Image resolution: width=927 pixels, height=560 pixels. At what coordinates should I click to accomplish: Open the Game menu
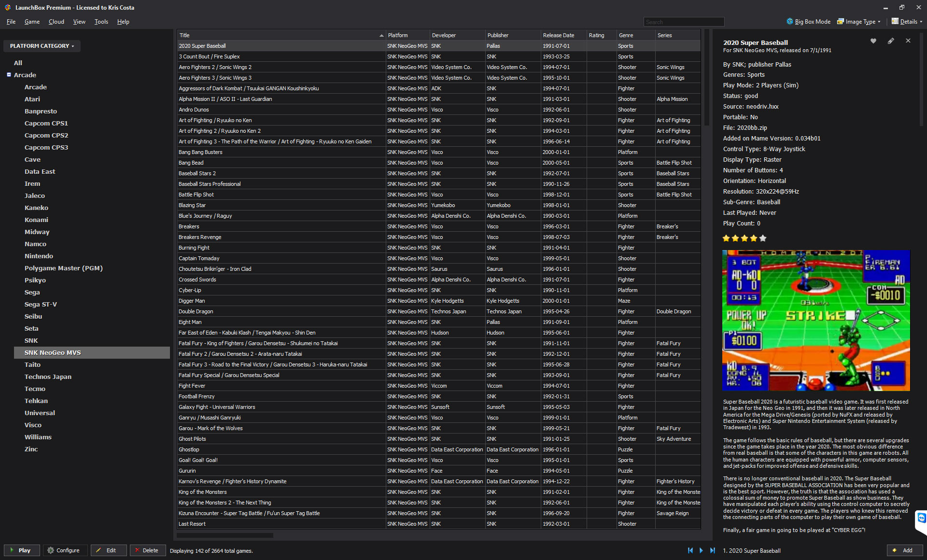(x=32, y=22)
